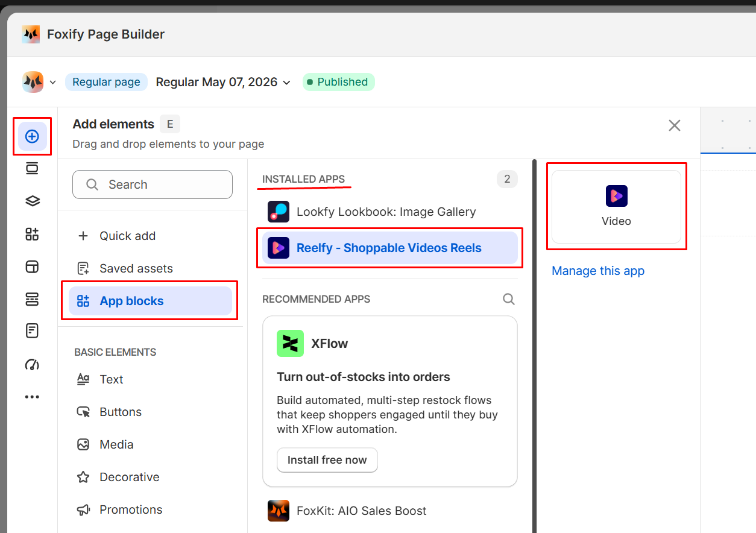Screen dimensions: 756x533
Task: Search recommended apps magnifier icon
Action: [x=509, y=299]
